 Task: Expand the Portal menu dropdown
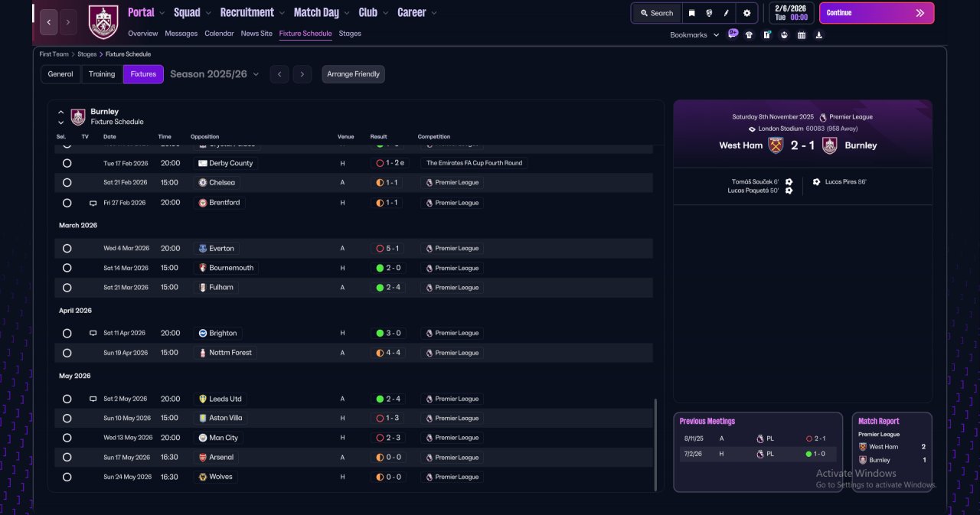162,13
